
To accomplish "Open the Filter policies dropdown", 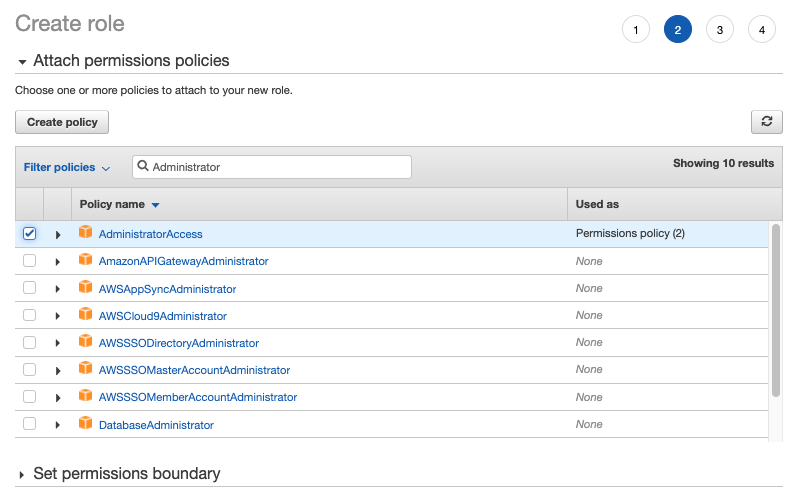I will (67, 167).
